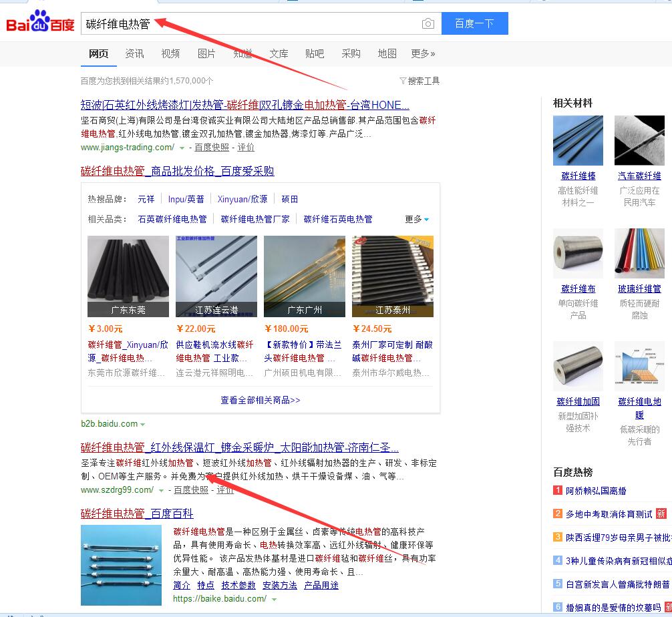672x617 pixels.
Task: Open 碳纤维电热管_商品批发价格_百度爱采购 result
Action: coord(178,171)
